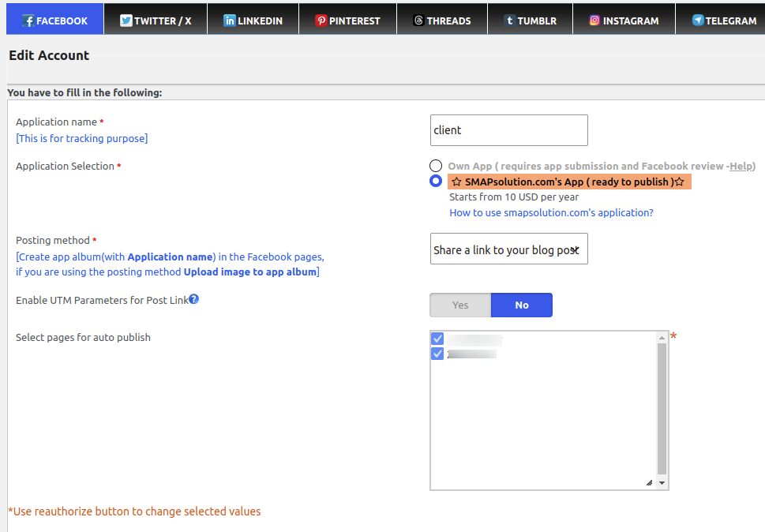Click the Instagram logo icon
The image size is (765, 532).
[x=594, y=21]
